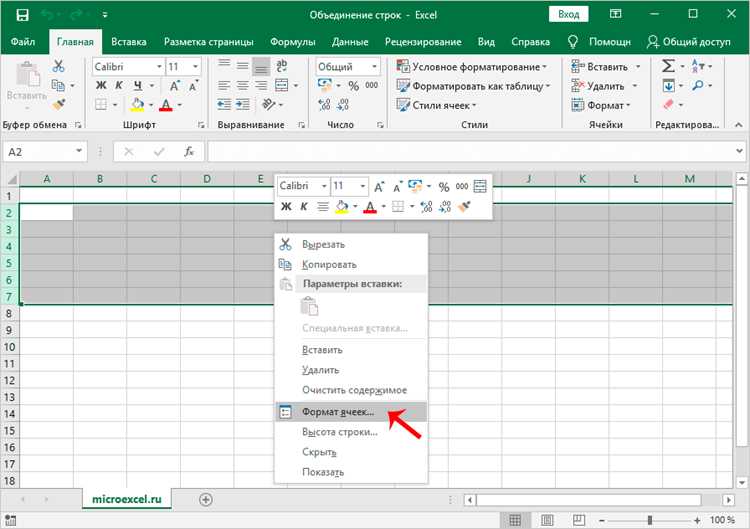Toggle Bold (Ж) in ribbon font group
The height and width of the screenshot is (529, 750).
(x=101, y=85)
